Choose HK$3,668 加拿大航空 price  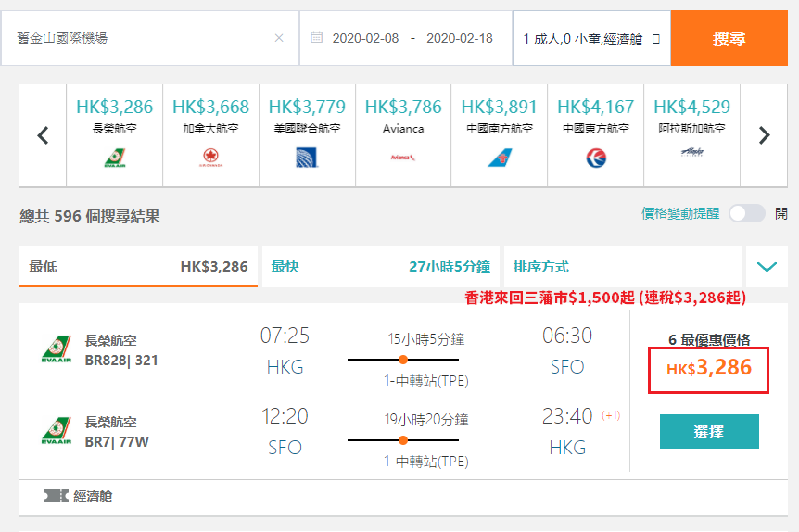pos(210,135)
